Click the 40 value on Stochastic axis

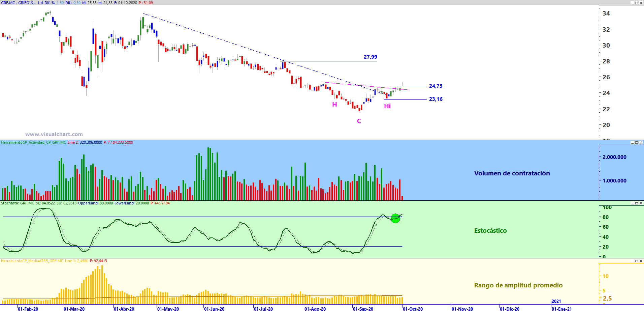(606, 237)
